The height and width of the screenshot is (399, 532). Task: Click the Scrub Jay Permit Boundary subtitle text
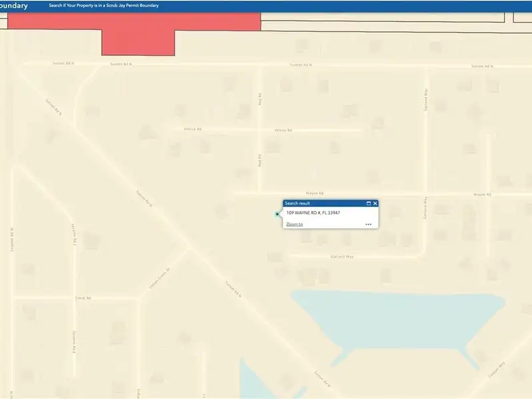(103, 5)
